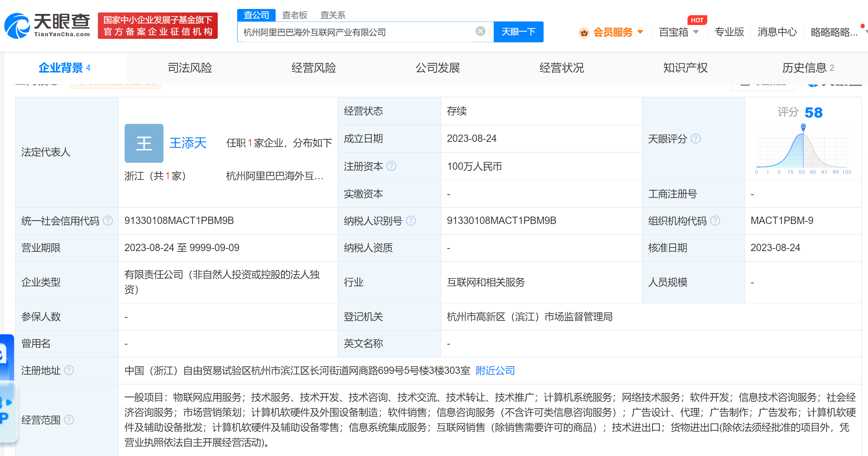Select the 存续 business status value
The height and width of the screenshot is (456, 868).
tap(457, 111)
